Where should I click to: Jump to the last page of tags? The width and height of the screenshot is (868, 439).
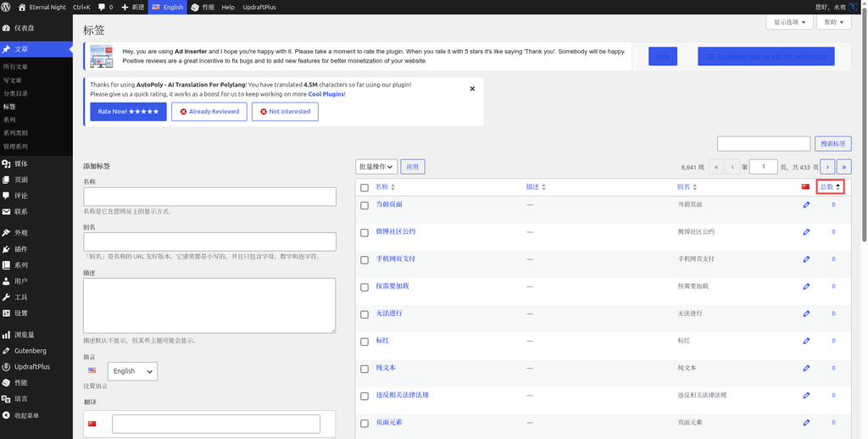pyautogui.click(x=844, y=167)
